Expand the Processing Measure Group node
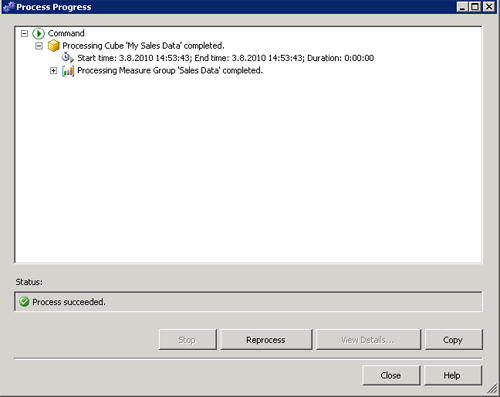The image size is (500, 397). coord(53,71)
